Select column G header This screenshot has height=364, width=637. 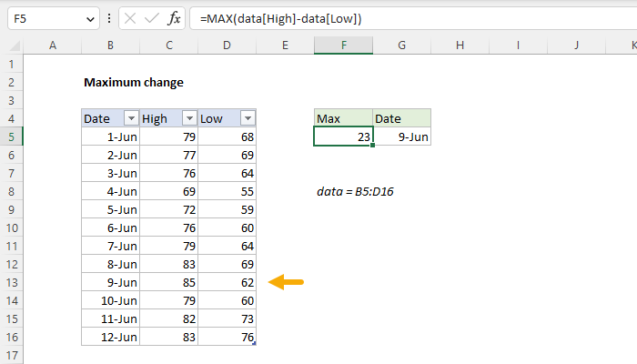[402, 45]
